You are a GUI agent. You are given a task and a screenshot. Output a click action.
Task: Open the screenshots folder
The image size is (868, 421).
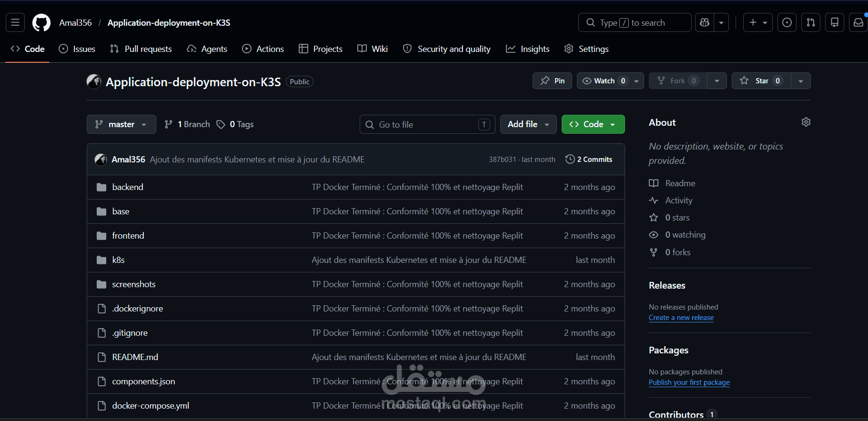click(134, 284)
